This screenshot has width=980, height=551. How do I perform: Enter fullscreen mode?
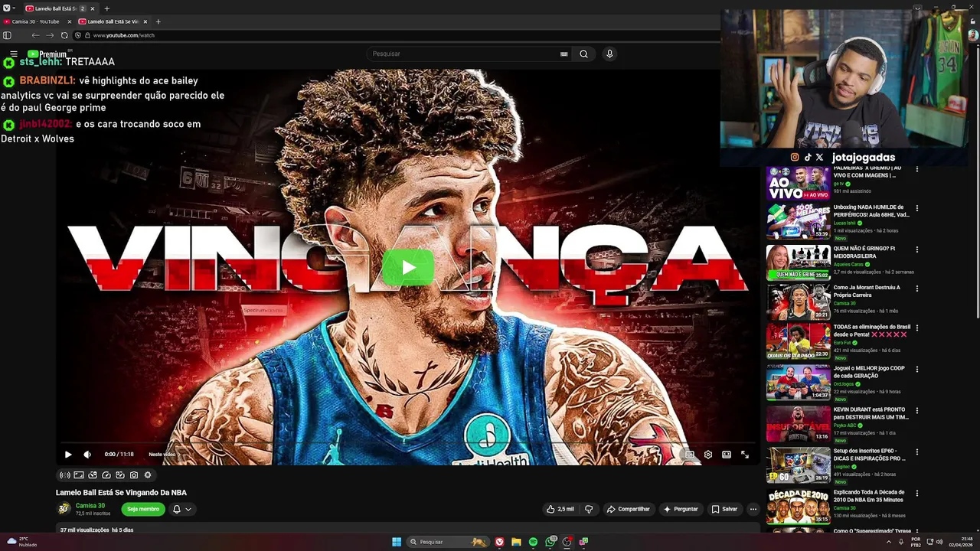[745, 455]
